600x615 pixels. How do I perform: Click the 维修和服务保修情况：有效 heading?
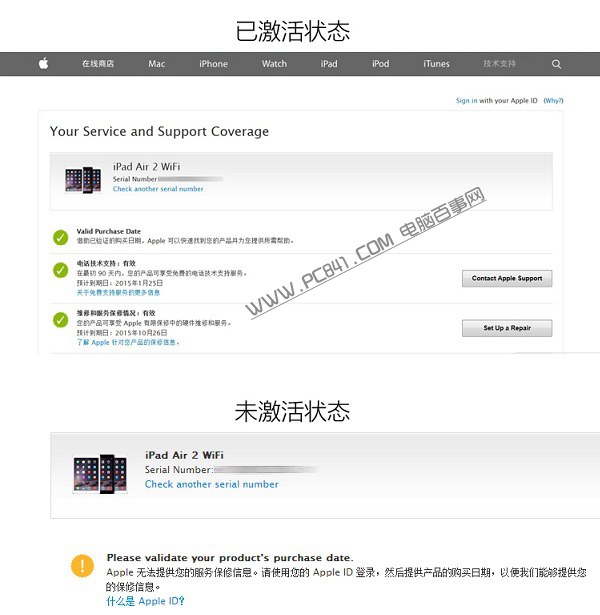[116, 313]
